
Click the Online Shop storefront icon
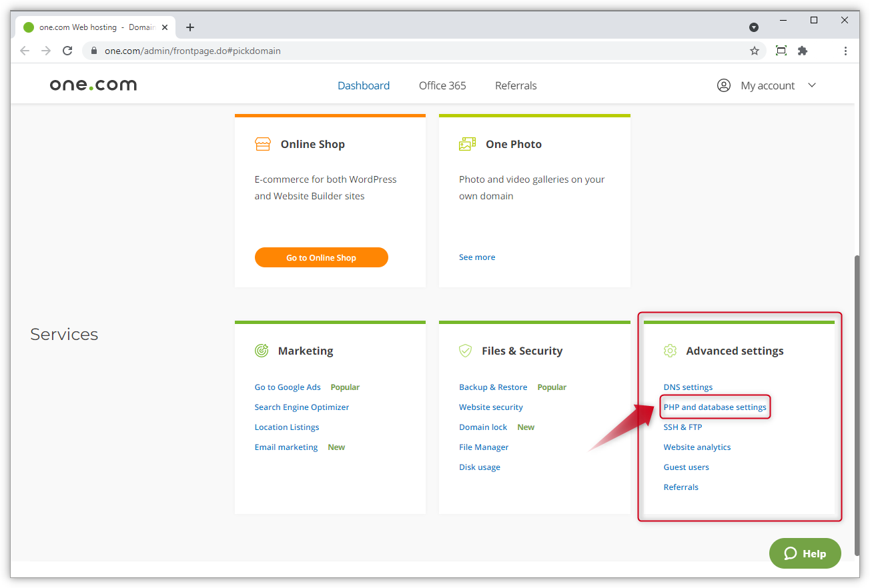pyautogui.click(x=263, y=143)
